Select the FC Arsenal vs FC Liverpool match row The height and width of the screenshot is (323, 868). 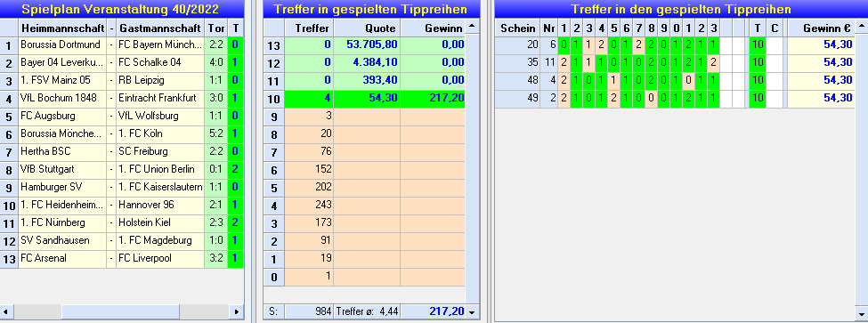pos(122,258)
